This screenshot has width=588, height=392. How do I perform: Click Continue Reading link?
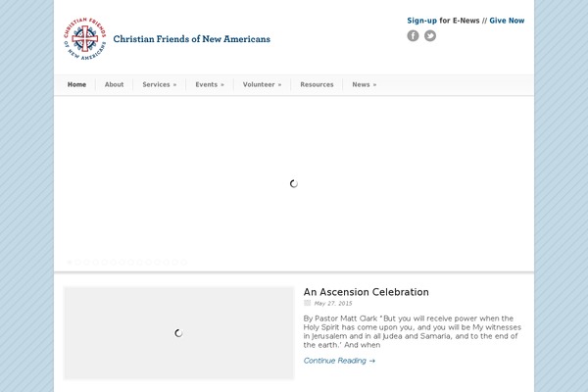tap(339, 361)
